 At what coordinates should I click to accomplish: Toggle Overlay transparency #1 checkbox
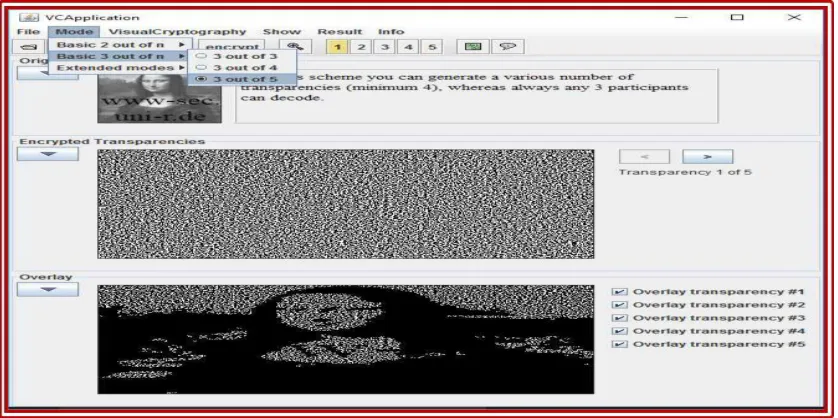(619, 292)
